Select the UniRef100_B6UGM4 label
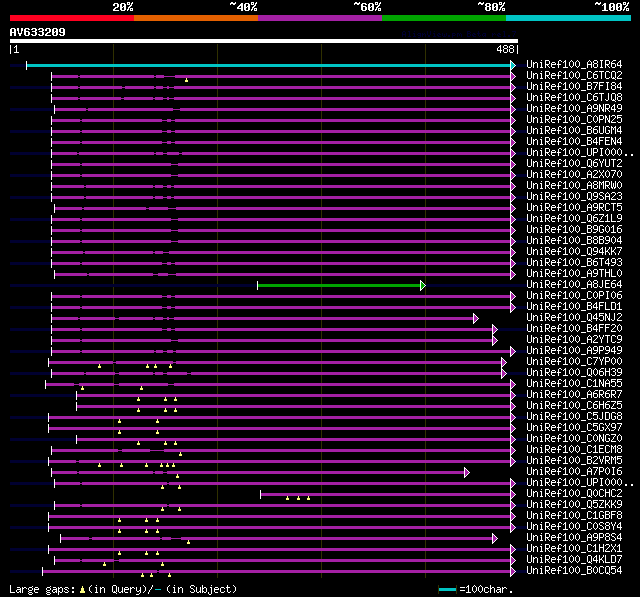 coord(574,131)
